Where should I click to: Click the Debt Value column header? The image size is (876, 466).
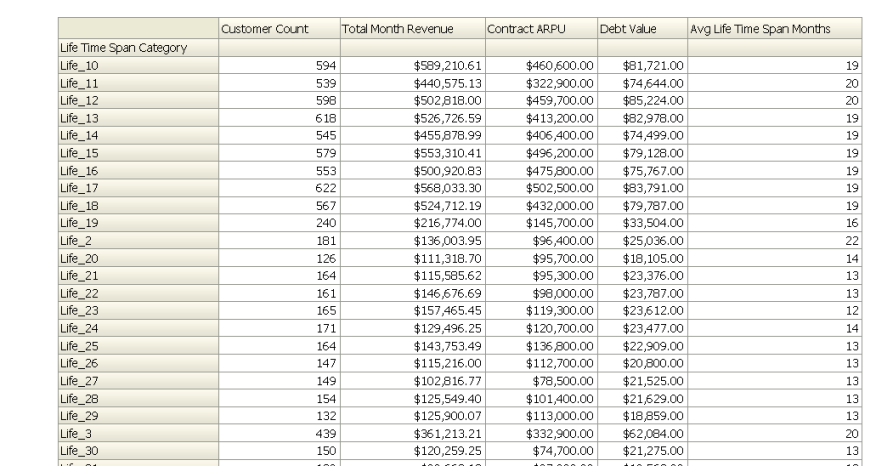click(x=642, y=28)
